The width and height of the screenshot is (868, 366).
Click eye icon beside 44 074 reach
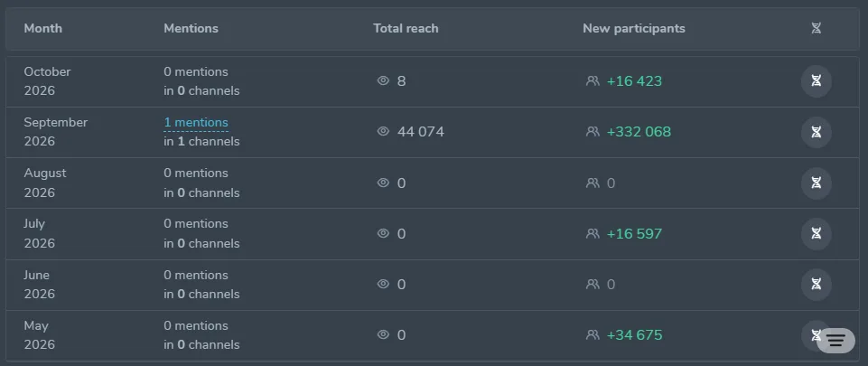(x=383, y=132)
